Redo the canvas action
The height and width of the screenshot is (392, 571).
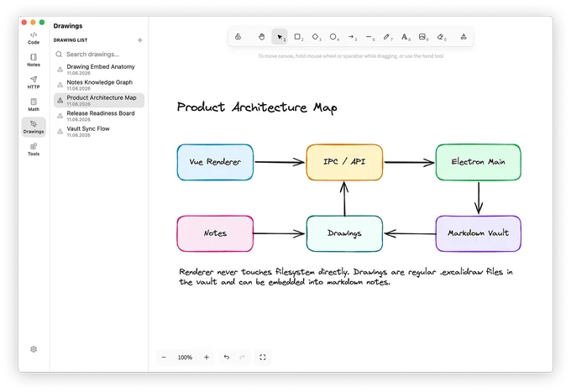(x=242, y=358)
